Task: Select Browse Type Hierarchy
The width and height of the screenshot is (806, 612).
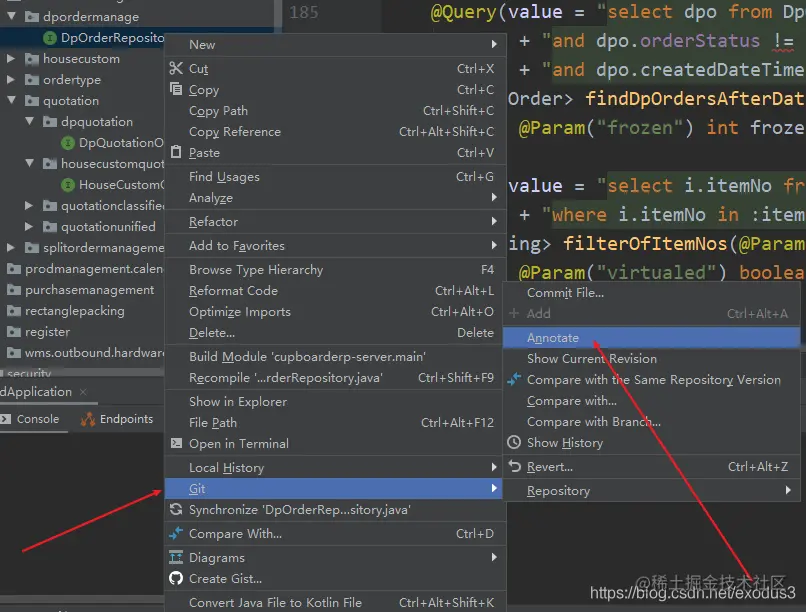Action: (334, 270)
